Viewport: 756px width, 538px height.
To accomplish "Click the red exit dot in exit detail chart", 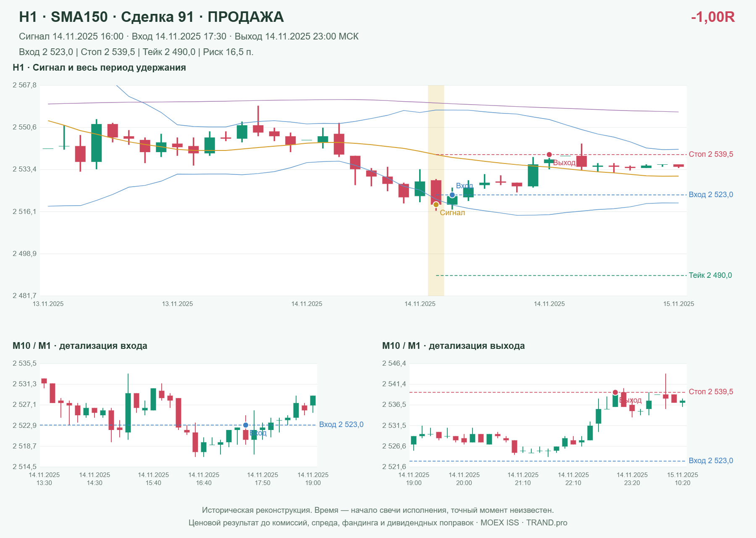I will (615, 392).
